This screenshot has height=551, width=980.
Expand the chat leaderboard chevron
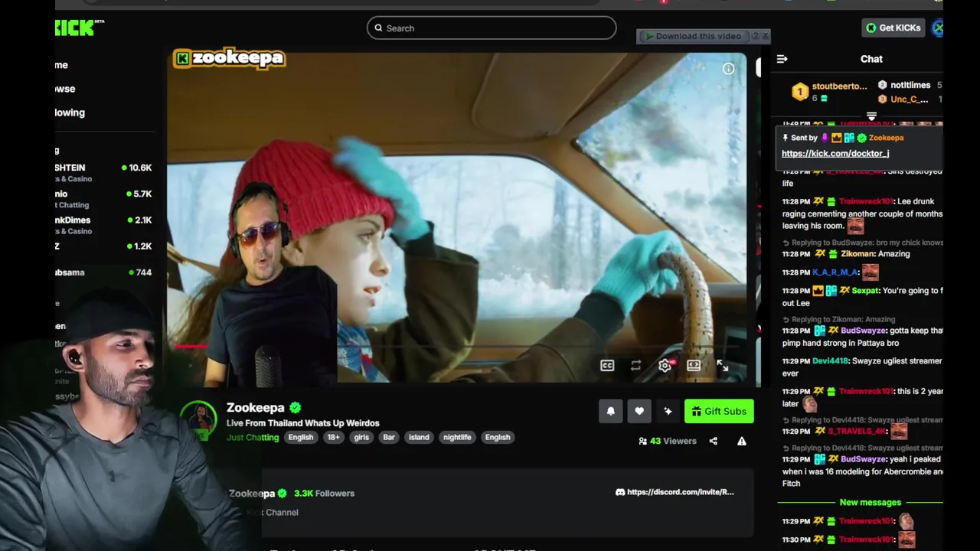pyautogui.click(x=871, y=116)
